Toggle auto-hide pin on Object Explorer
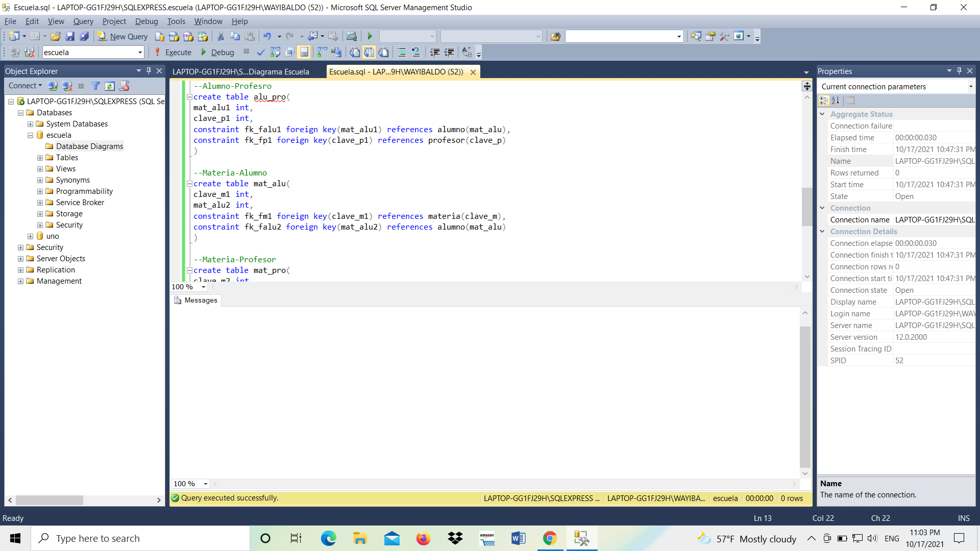The image size is (980, 551). (x=149, y=71)
